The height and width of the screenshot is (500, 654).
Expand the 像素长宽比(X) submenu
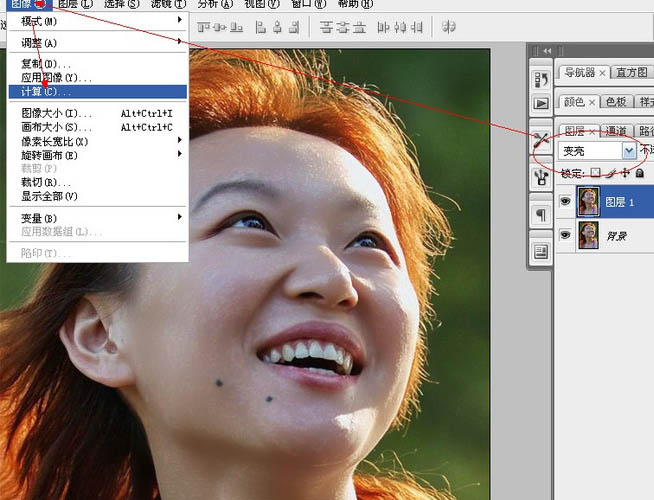[x=98, y=141]
